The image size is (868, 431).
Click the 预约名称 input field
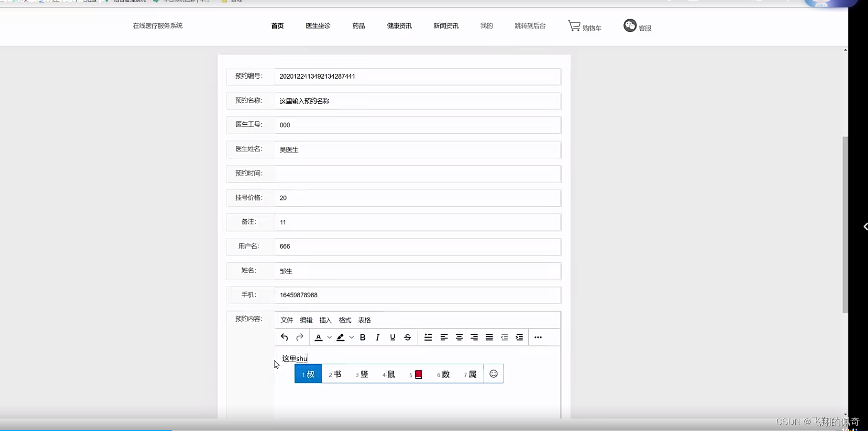418,101
